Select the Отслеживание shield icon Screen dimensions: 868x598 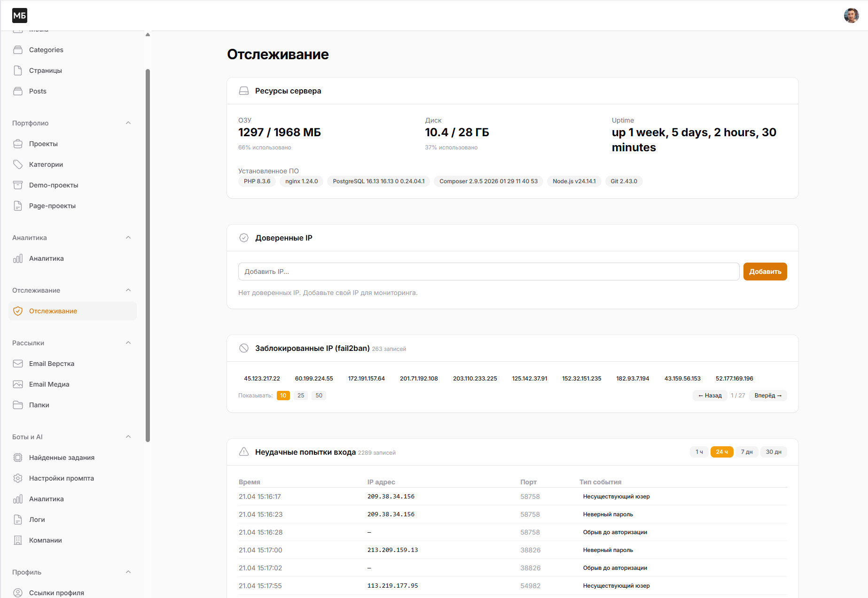pyautogui.click(x=18, y=311)
